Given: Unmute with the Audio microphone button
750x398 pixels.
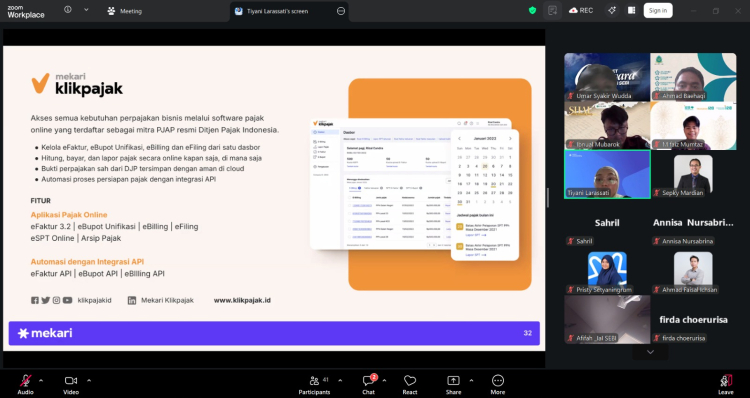Looking at the screenshot, I should tap(25, 385).
